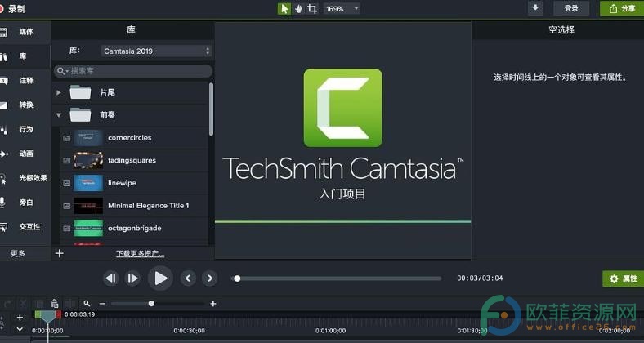Click the timeline zoom out minus
644x343 pixels.
[102, 304]
